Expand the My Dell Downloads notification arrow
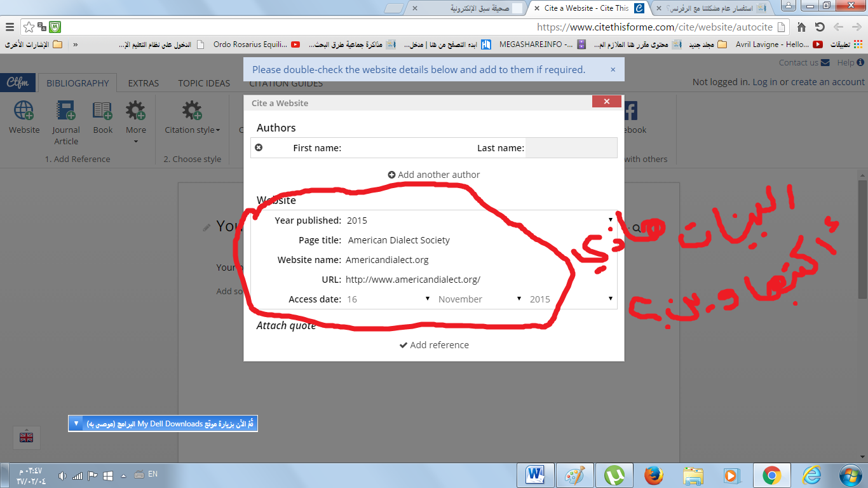This screenshot has width=868, height=488. [76, 423]
